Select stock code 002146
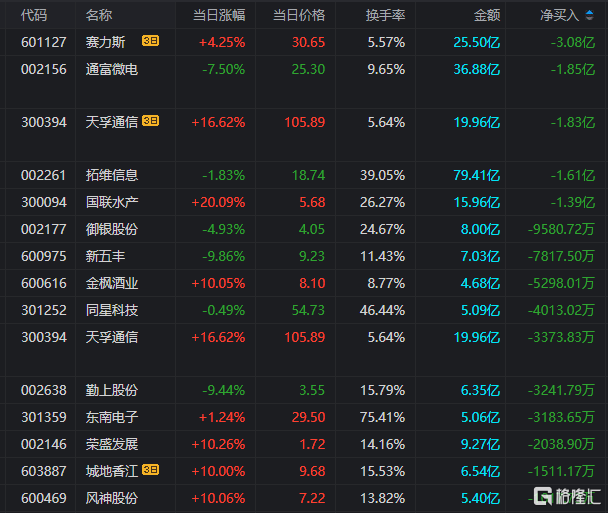 pyautogui.click(x=44, y=444)
